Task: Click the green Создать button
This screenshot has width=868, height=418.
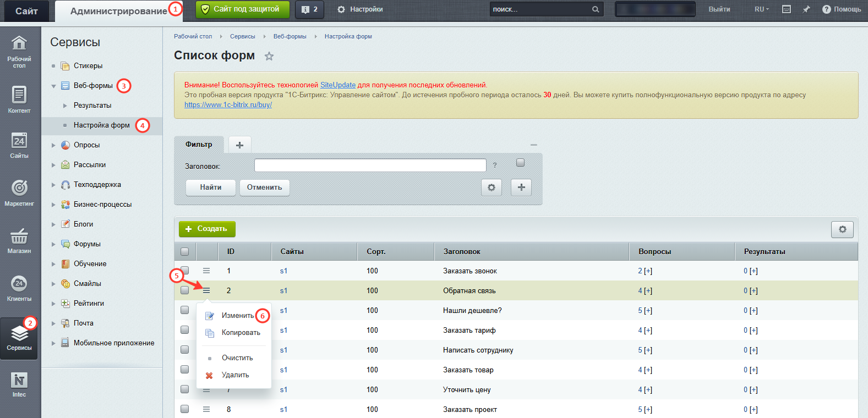Action: (207, 229)
